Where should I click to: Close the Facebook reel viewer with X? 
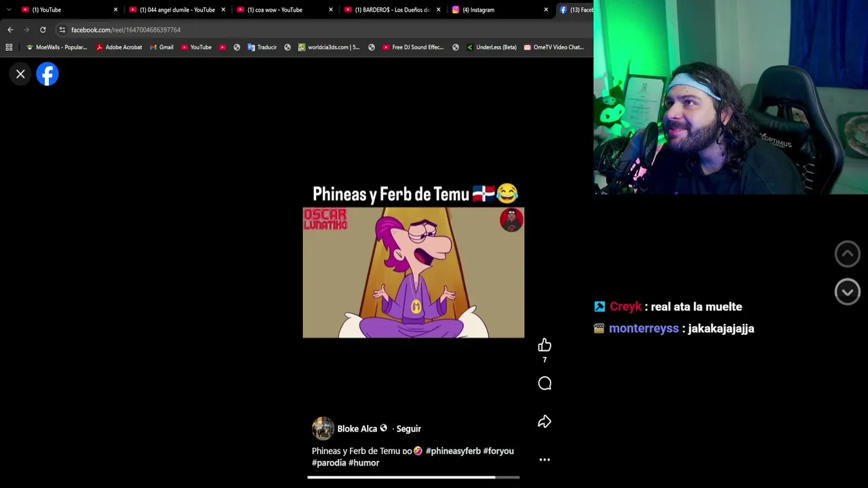(x=20, y=75)
